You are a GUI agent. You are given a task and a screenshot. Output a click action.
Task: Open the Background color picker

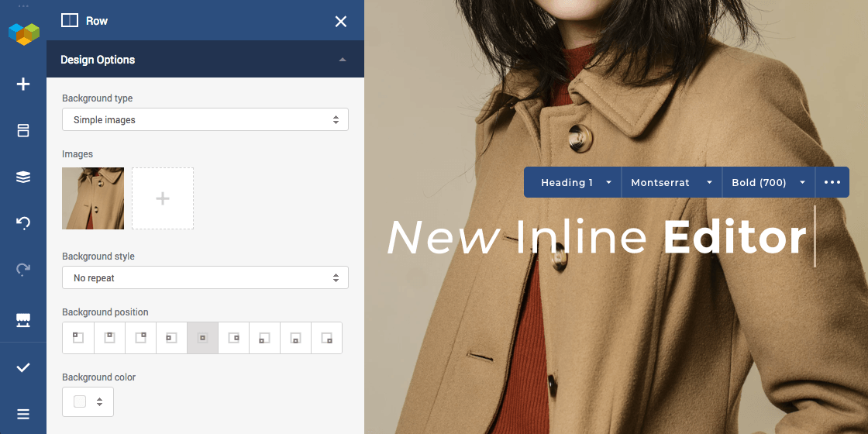coord(88,401)
